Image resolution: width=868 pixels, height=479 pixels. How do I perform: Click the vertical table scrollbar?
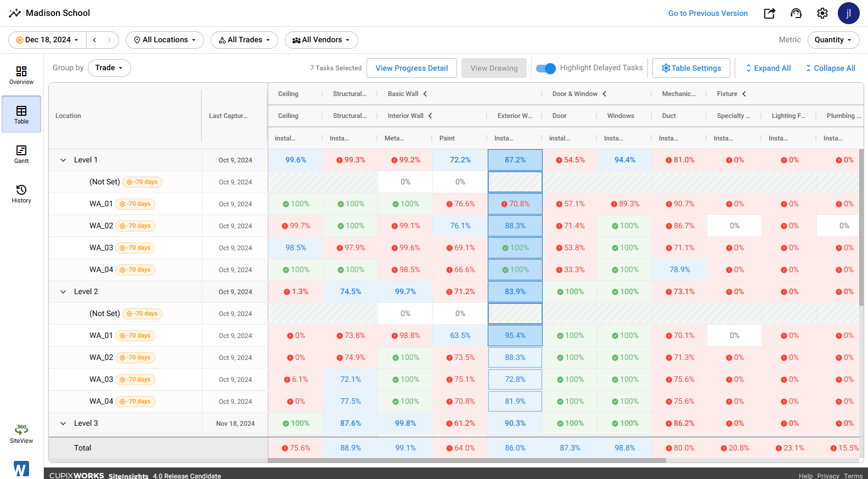(861, 227)
